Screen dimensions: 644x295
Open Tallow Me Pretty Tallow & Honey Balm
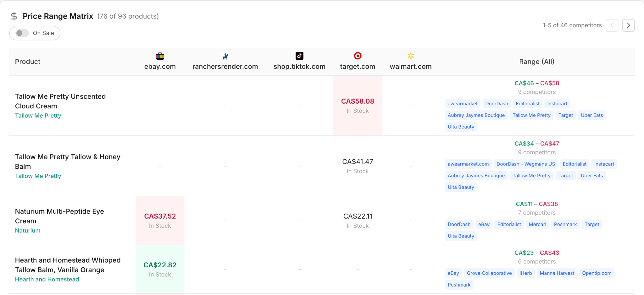pos(68,161)
